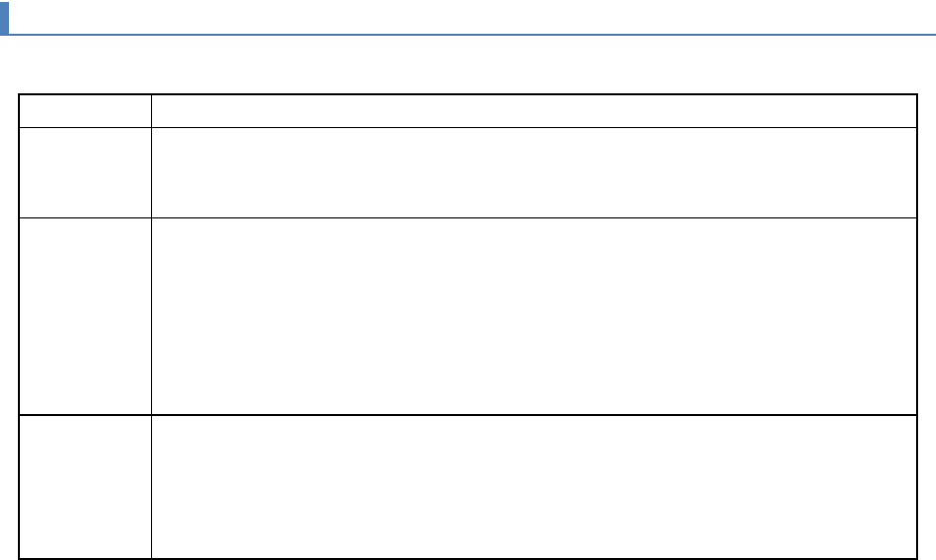Click the wide right cell in the second row
The width and height of the screenshot is (936, 560).
tap(533, 173)
